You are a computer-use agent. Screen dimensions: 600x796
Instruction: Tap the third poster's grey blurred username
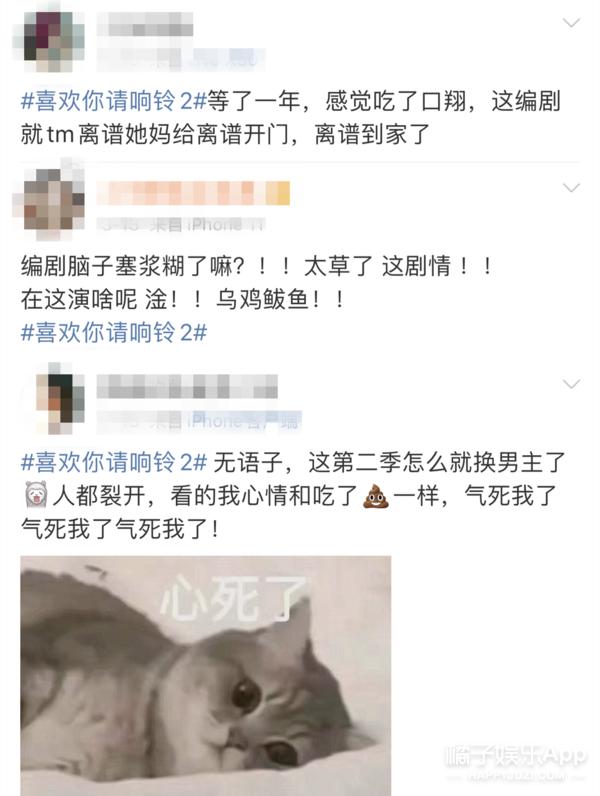pos(187,387)
